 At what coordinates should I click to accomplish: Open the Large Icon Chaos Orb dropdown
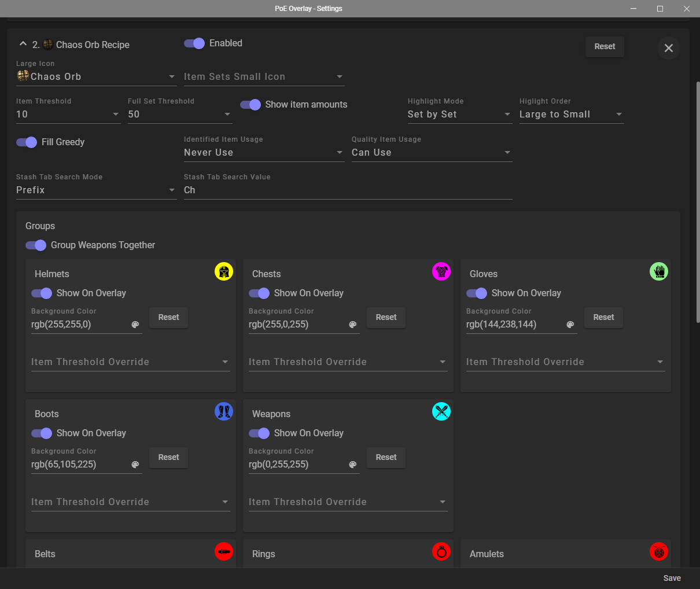coord(97,76)
